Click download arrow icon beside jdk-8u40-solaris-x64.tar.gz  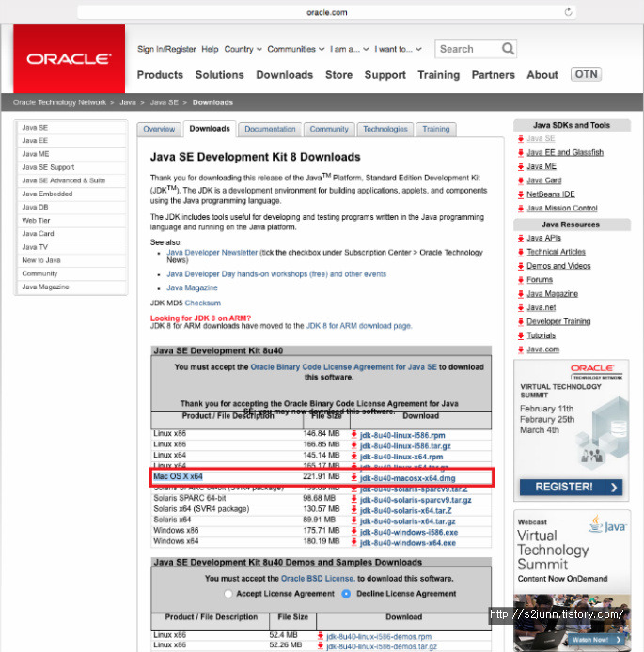354,520
